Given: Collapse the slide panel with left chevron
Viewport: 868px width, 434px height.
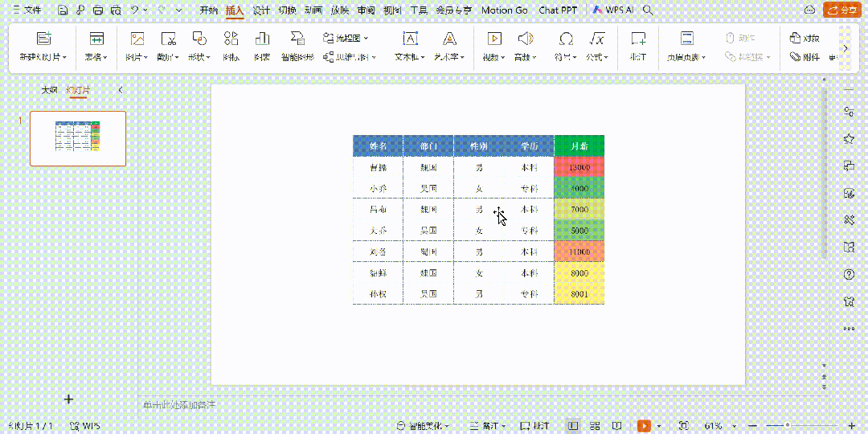Looking at the screenshot, I should (121, 90).
